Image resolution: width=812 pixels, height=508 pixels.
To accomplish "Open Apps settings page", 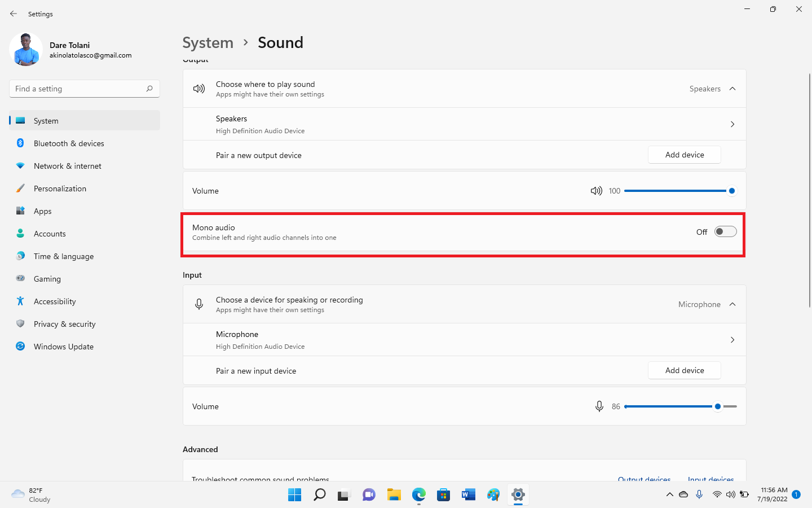I will tap(85, 211).
